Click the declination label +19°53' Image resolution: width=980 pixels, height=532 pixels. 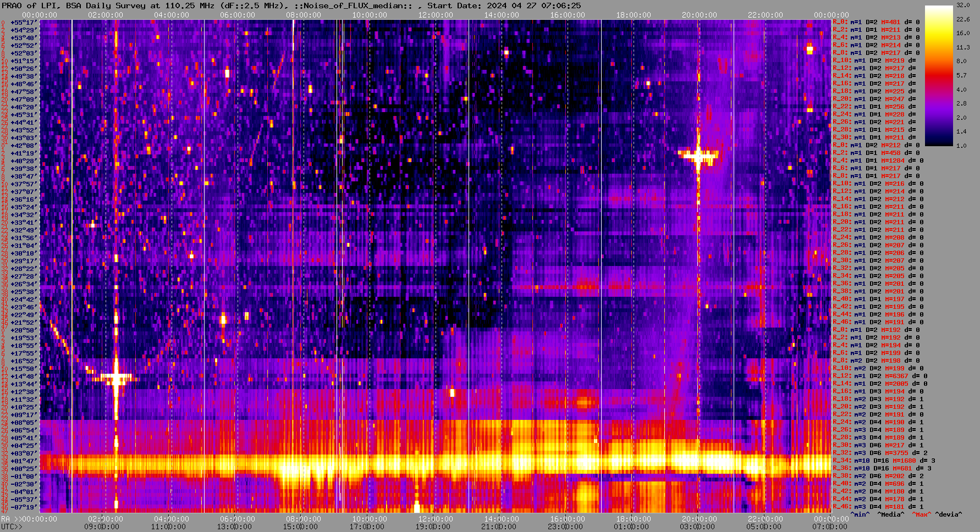(24, 337)
